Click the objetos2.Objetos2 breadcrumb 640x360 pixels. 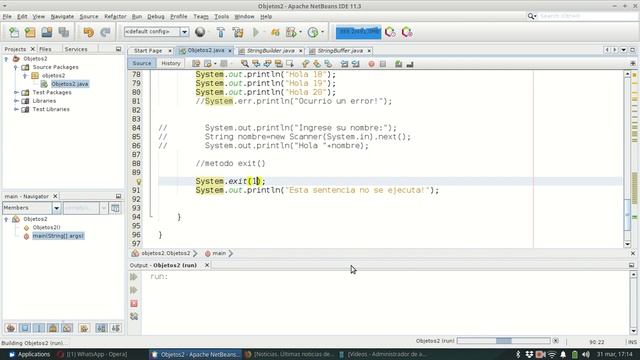click(x=166, y=253)
